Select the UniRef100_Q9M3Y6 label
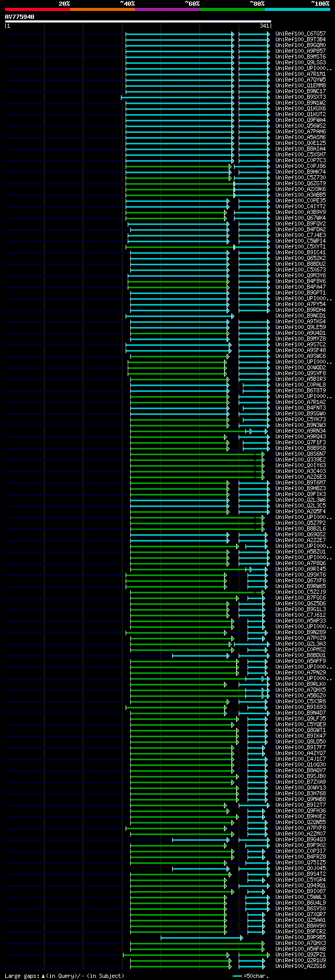The image size is (335, 980). pos(300,275)
